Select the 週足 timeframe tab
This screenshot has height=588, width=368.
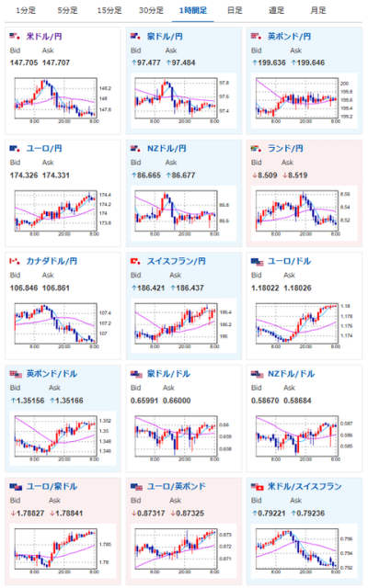277,10
